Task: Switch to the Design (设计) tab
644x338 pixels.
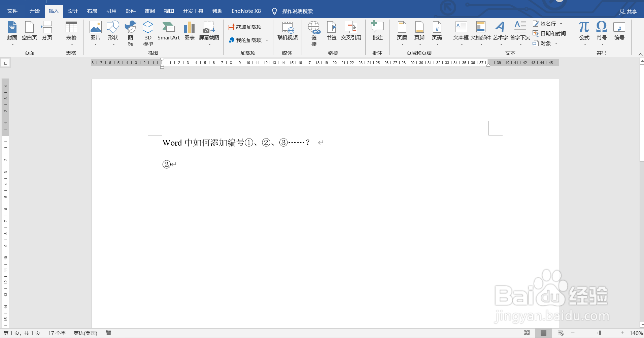Action: point(73,11)
